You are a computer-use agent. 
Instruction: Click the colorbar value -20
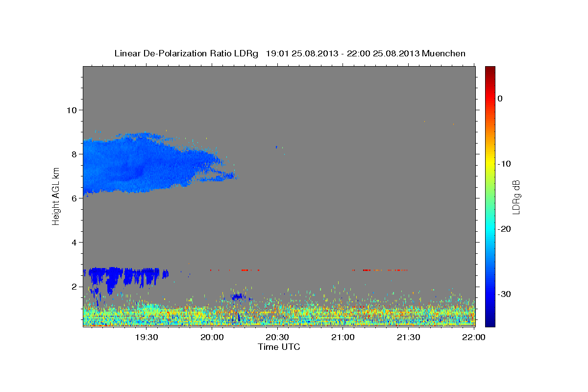pyautogui.click(x=505, y=229)
